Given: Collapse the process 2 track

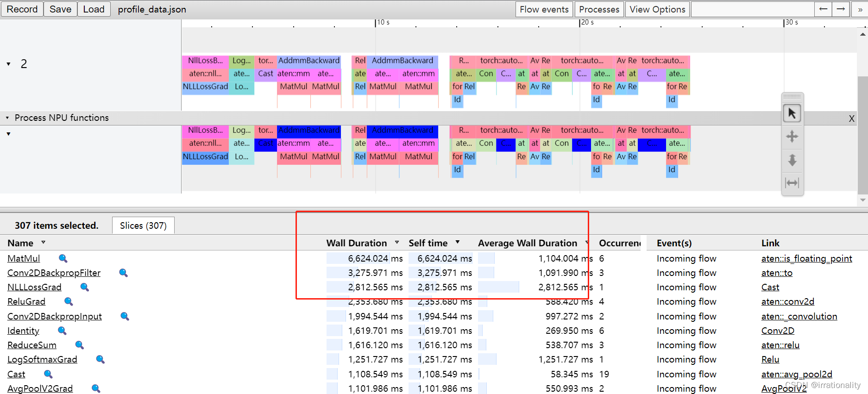Looking at the screenshot, I should [x=8, y=64].
